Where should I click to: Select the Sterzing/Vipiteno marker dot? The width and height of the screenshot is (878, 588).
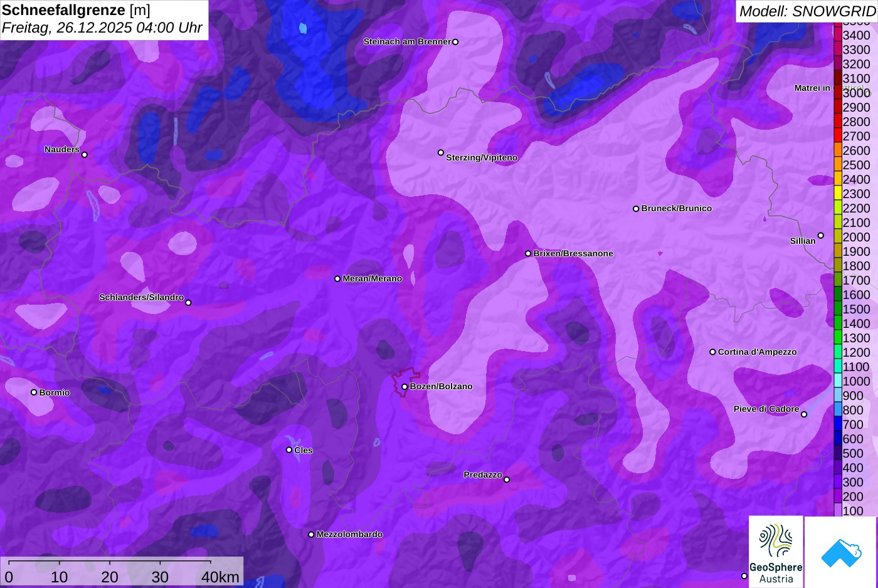[441, 152]
